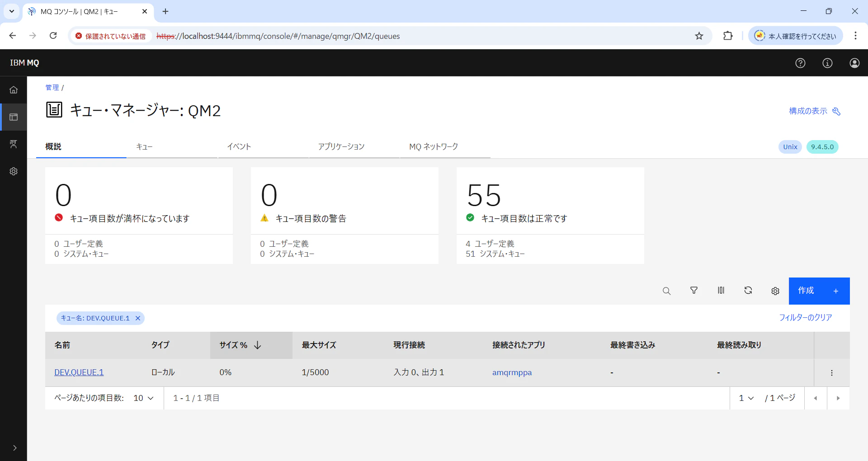868x461 pixels.
Task: Open the items per page dropdown
Action: point(144,398)
